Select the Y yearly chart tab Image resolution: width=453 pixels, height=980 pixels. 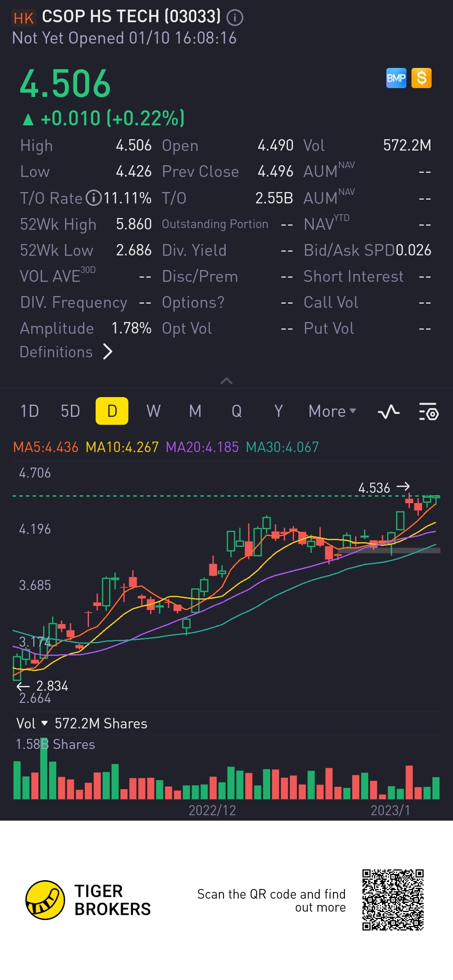pyautogui.click(x=279, y=411)
